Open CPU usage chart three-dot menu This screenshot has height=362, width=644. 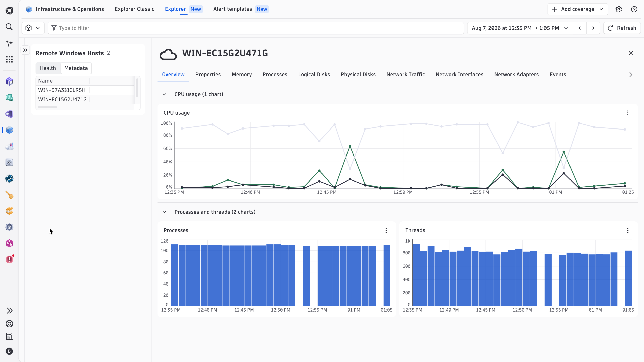[x=628, y=113]
